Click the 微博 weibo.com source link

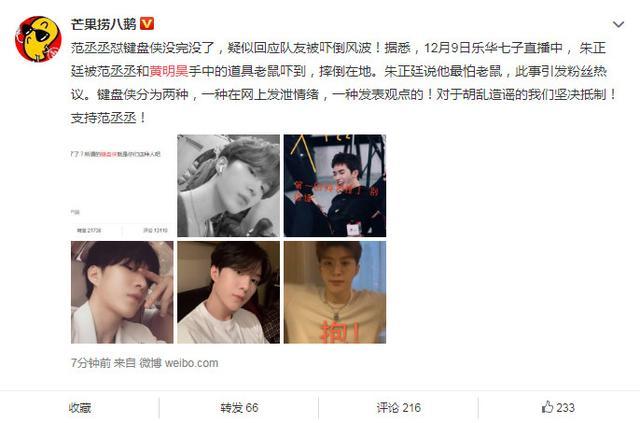point(179,363)
